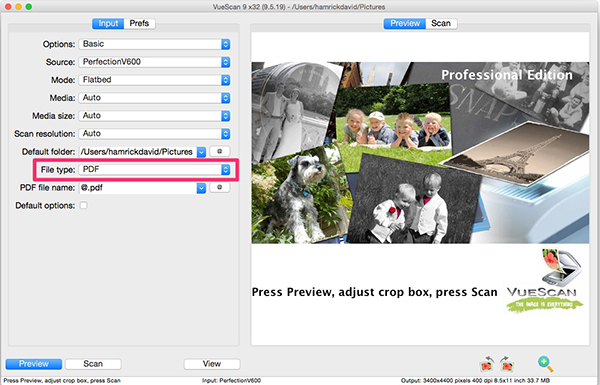Open the Scan resolution dropdown
This screenshot has width=600, height=385.
pos(154,134)
